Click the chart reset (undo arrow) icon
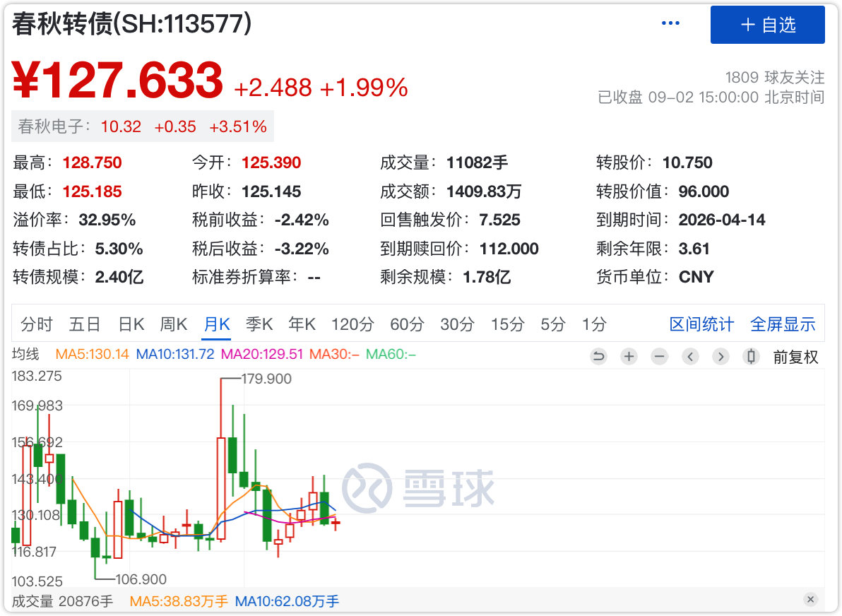Viewport: 842px width, 616px height. point(598,356)
